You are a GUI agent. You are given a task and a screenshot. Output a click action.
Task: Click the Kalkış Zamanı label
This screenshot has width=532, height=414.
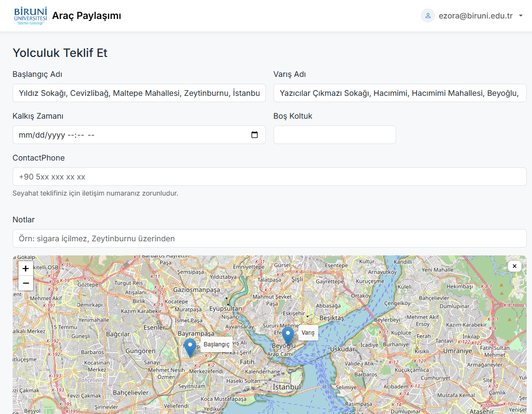click(x=38, y=116)
